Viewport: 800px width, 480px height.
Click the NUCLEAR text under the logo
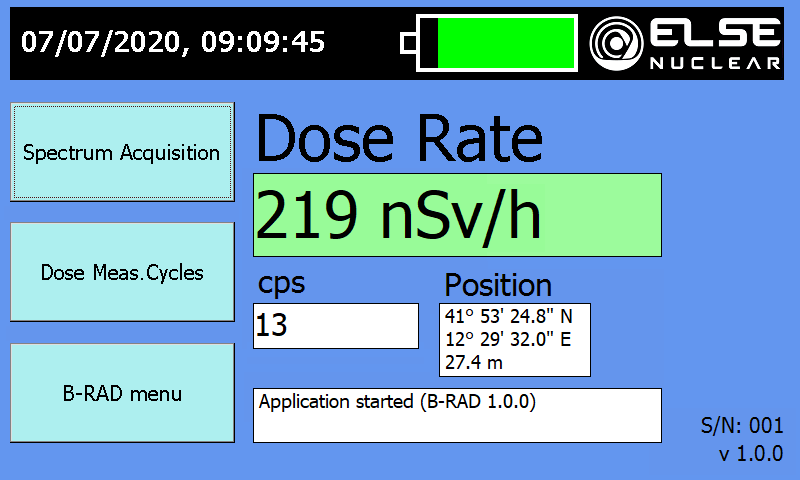coord(714,63)
